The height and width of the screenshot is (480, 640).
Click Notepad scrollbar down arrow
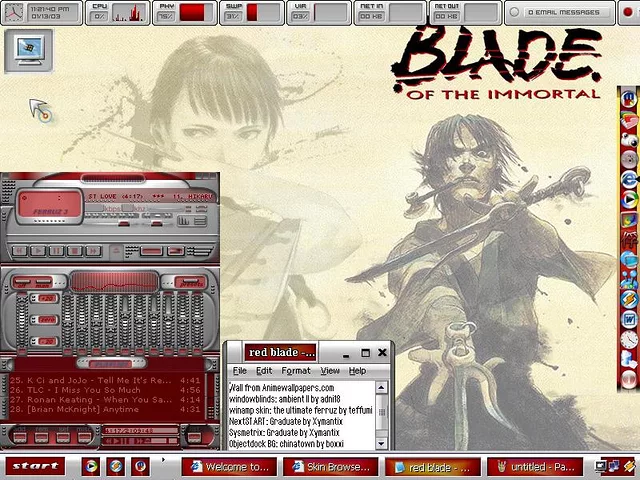(x=381, y=443)
